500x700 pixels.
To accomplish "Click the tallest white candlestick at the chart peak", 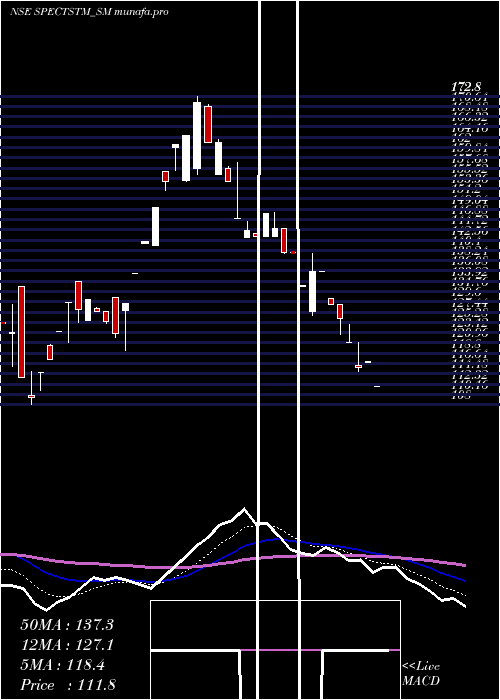I will click(x=197, y=135).
